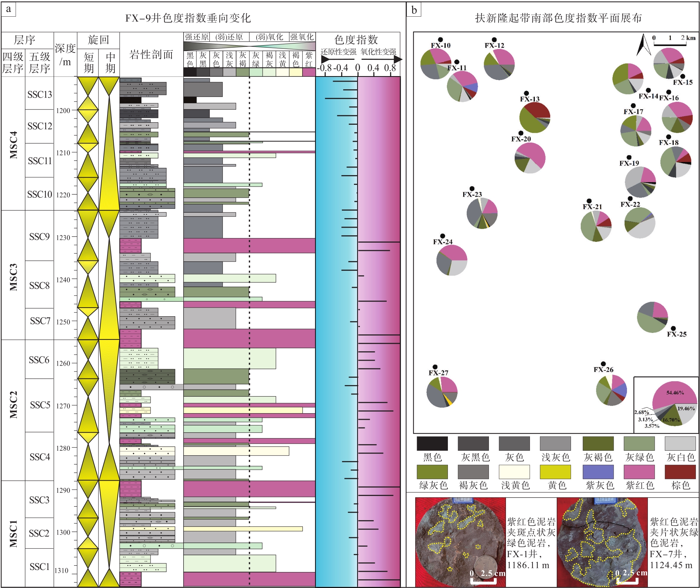Click the SSC13 sequence label
This screenshot has height=588, width=700.
coord(40,95)
